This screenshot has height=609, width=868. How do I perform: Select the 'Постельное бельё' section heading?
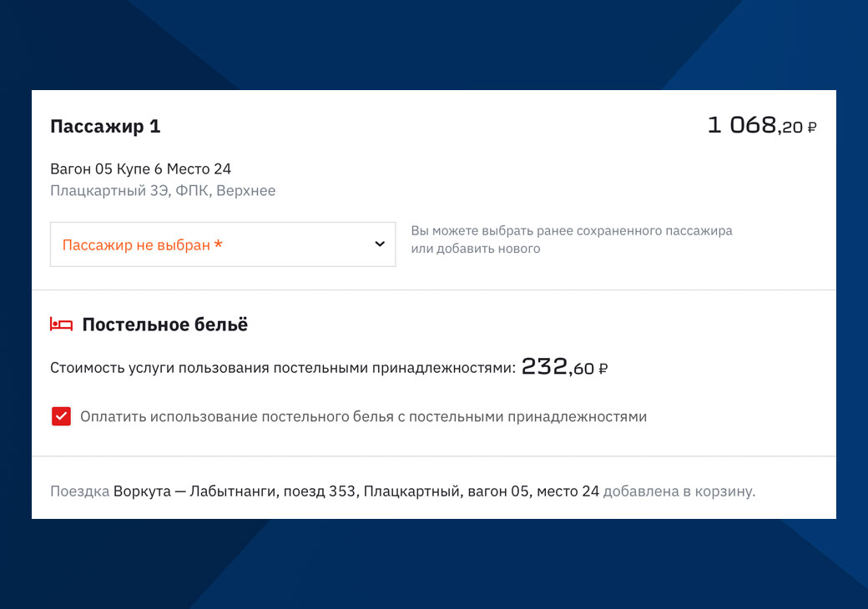(165, 325)
